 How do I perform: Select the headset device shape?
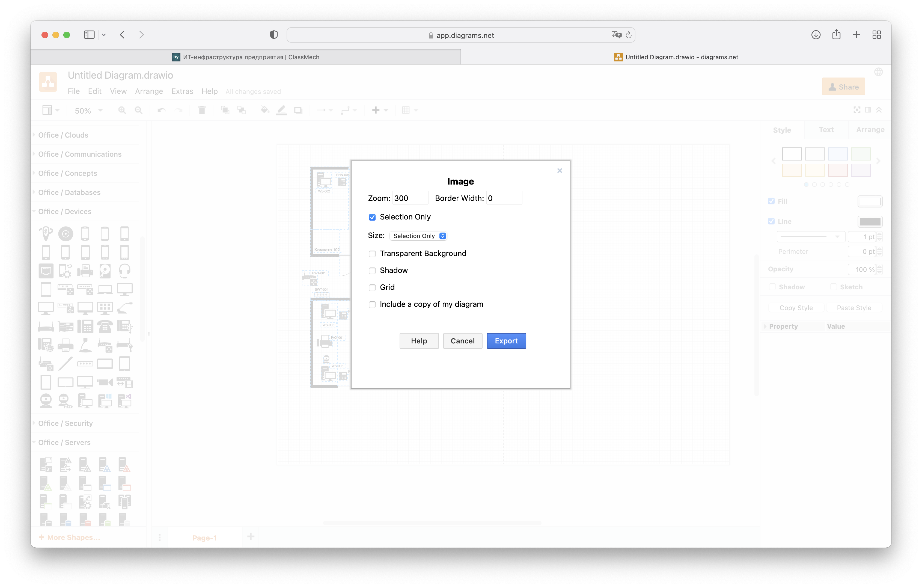tap(125, 271)
